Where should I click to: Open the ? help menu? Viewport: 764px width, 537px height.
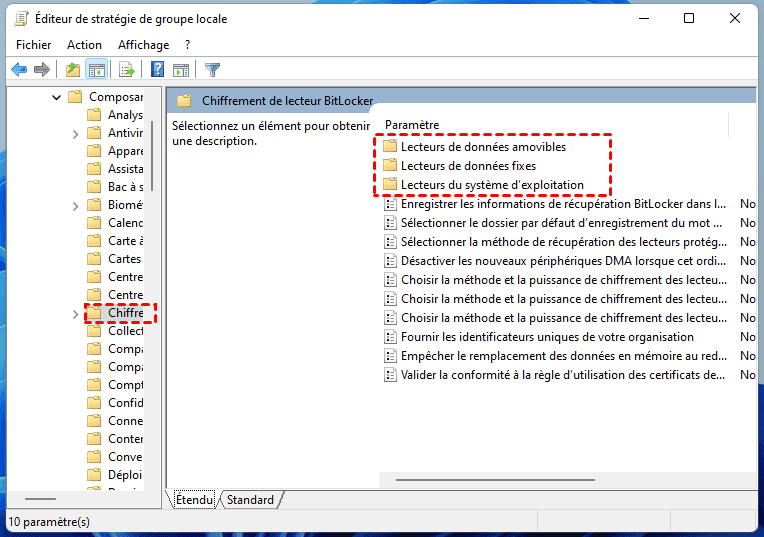188,45
